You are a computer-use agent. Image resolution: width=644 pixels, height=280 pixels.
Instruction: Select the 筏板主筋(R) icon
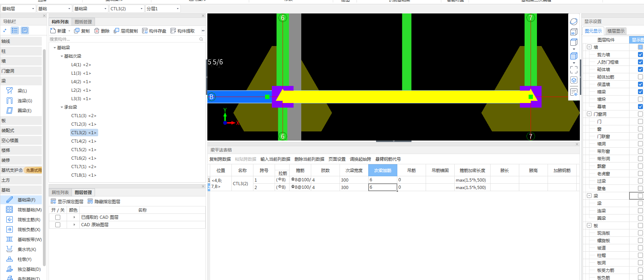click(10, 220)
